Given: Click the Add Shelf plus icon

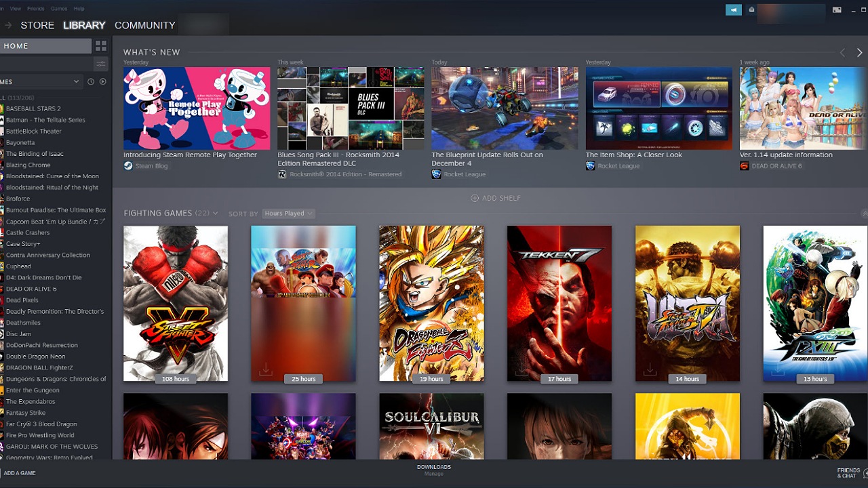Looking at the screenshot, I should (475, 198).
